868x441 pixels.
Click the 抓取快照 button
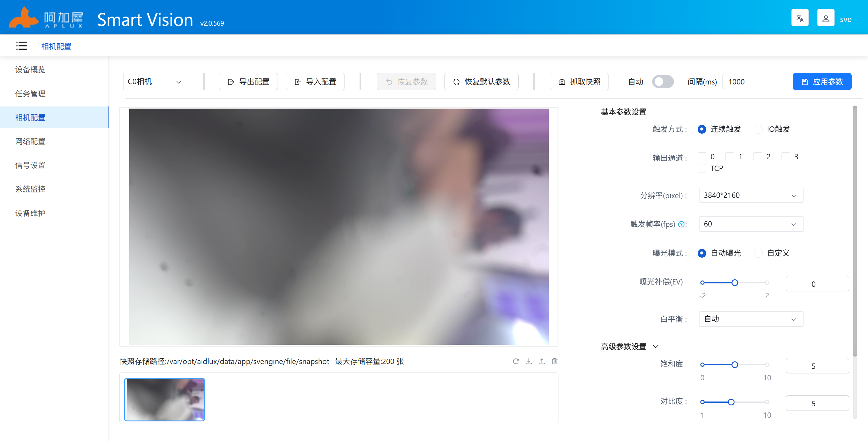(x=579, y=81)
